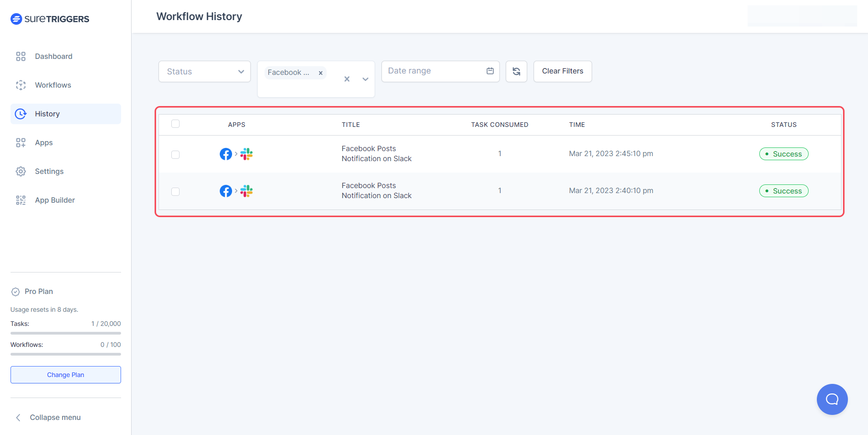The height and width of the screenshot is (435, 868).
Task: Open the calendar in Date range field
Action: coord(490,71)
